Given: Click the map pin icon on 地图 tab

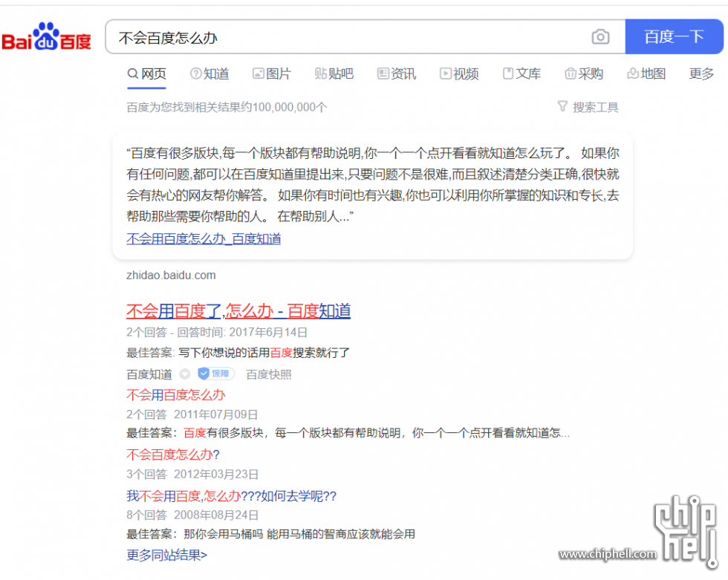Looking at the screenshot, I should point(633,74).
